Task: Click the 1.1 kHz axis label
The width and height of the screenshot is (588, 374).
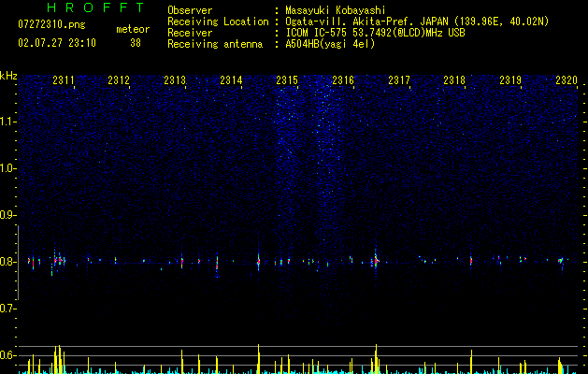Action: pos(8,122)
